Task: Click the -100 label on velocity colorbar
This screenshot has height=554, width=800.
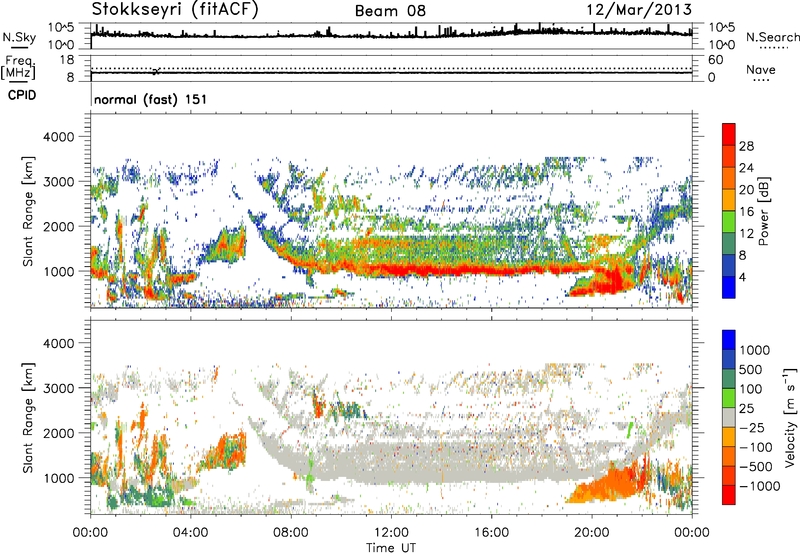Action: coord(756,447)
